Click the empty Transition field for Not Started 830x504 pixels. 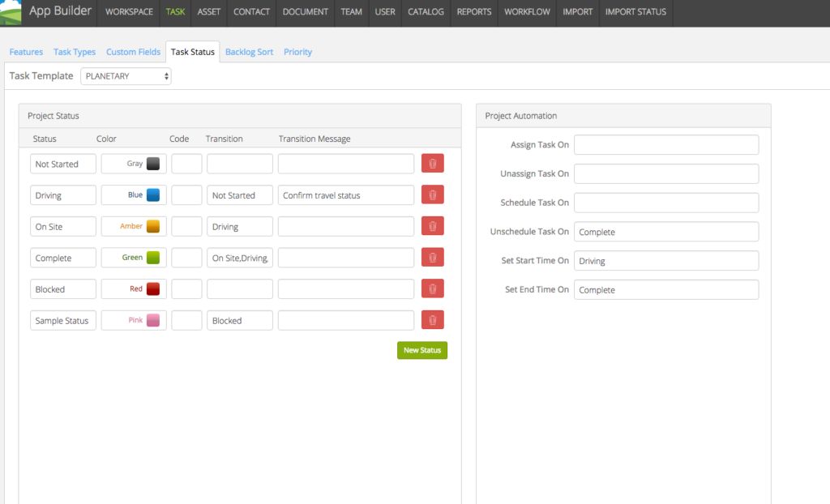coord(240,164)
